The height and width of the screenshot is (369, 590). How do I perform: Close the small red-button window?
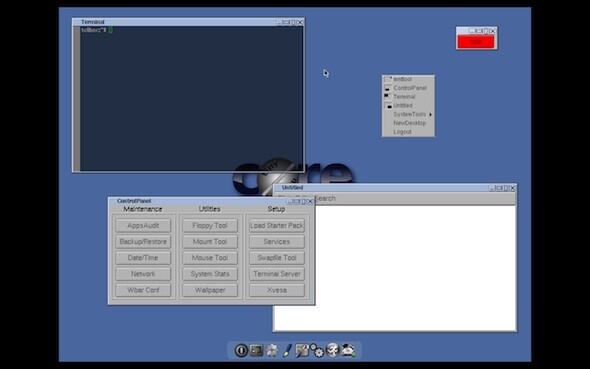tap(493, 31)
